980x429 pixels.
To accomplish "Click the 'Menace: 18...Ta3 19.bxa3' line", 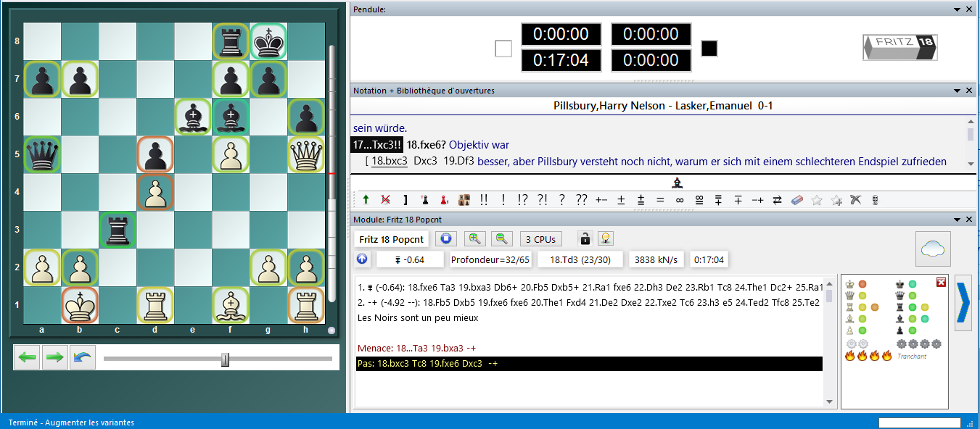I will (416, 349).
